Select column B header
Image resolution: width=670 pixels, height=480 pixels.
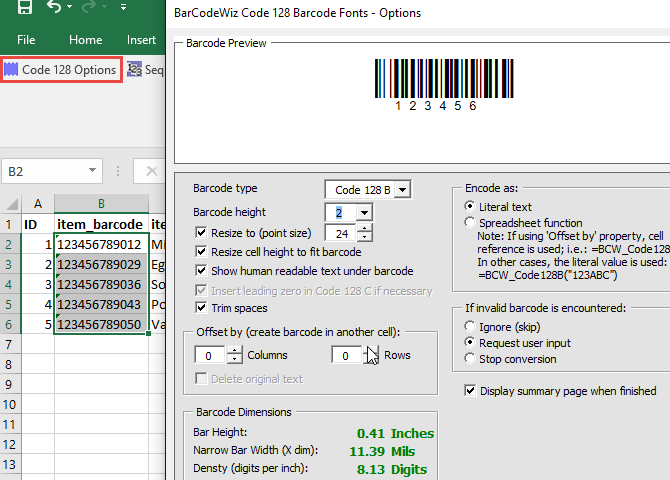coord(101,204)
